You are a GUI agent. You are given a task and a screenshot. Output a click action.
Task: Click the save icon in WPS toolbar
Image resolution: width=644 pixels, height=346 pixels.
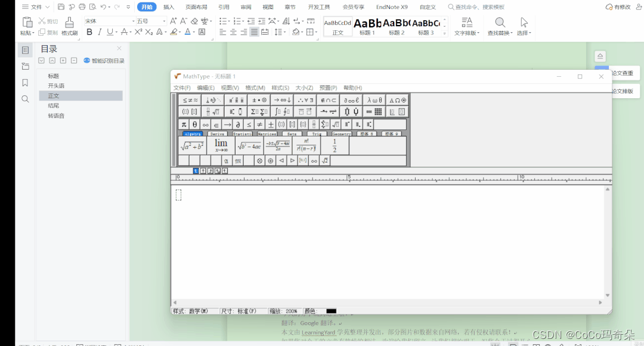click(x=61, y=7)
